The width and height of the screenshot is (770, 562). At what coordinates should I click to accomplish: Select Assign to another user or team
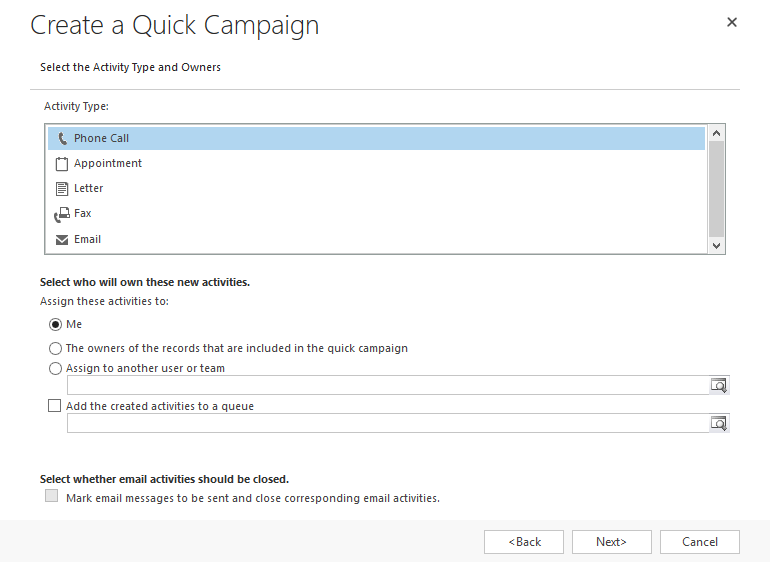(55, 368)
